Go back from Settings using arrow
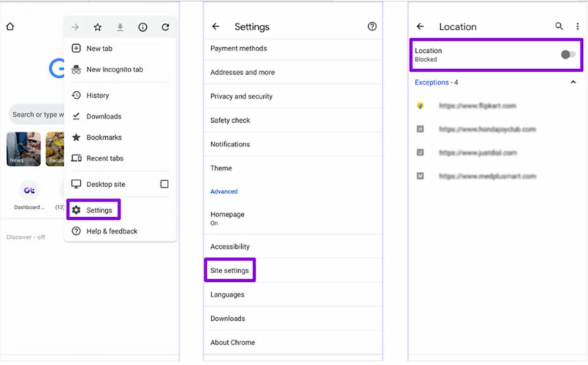The width and height of the screenshot is (588, 365). click(215, 26)
